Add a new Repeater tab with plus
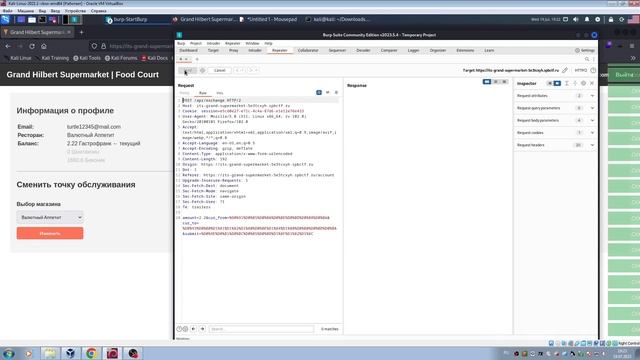 pos(197,59)
